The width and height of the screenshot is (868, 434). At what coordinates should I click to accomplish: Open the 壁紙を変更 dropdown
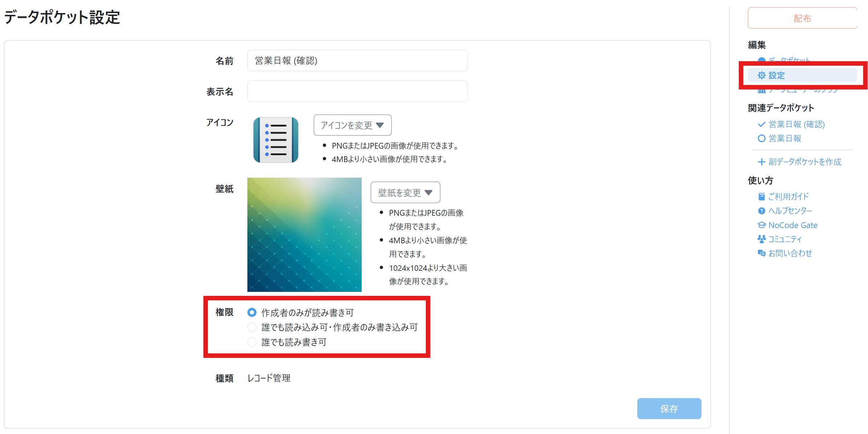coord(405,192)
